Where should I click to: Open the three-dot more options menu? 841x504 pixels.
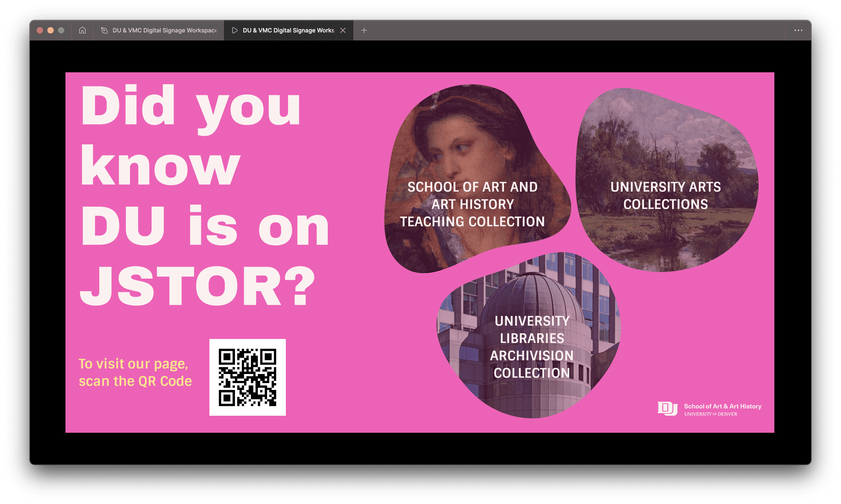tap(798, 30)
